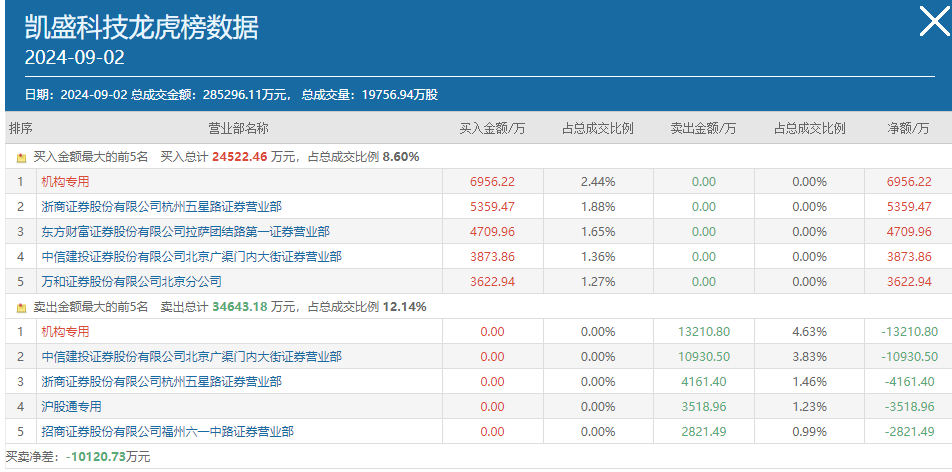Click the 排序 column header
Image resolution: width=952 pixels, height=472 pixels.
pos(21,128)
